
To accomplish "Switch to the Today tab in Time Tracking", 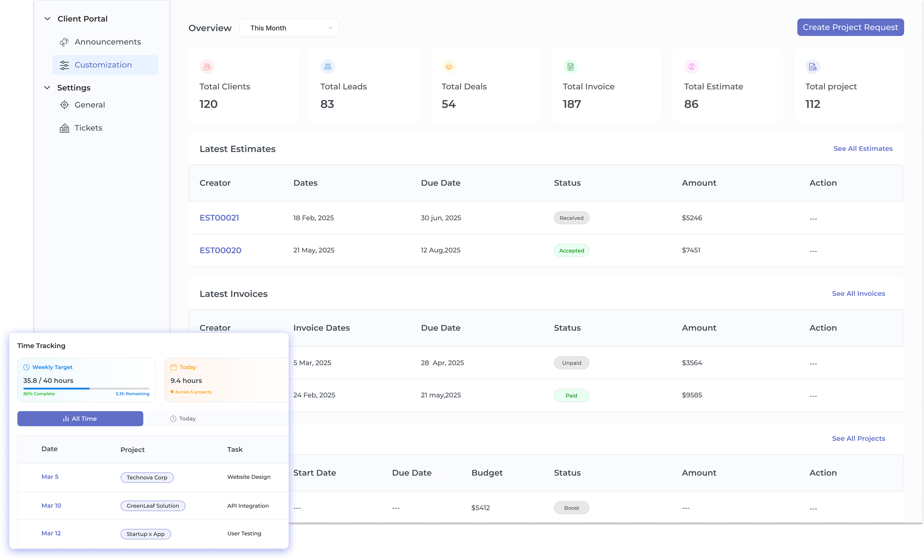I will [183, 418].
